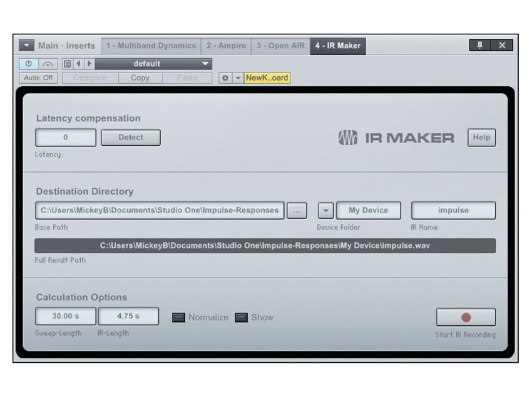Image resolution: width=532 pixels, height=399 pixels.
Task: Click the My Device folder field
Action: pos(369,211)
